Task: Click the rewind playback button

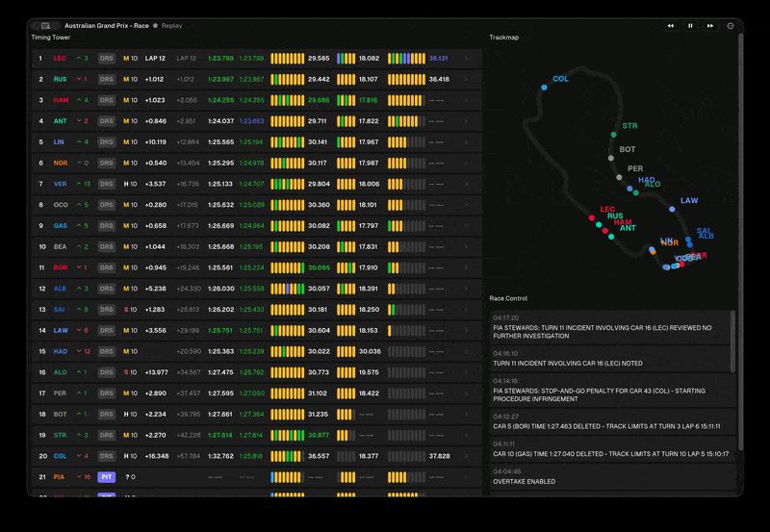Action: point(670,26)
